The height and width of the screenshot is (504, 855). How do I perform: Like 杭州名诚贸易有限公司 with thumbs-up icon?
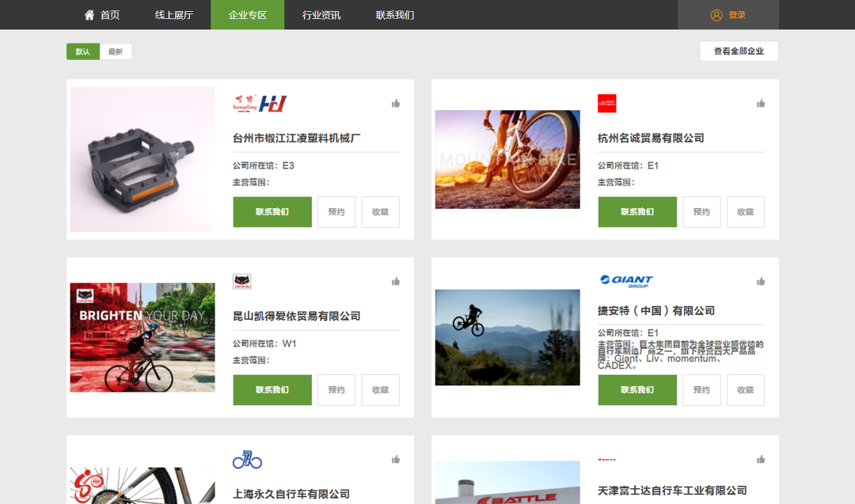[x=761, y=104]
